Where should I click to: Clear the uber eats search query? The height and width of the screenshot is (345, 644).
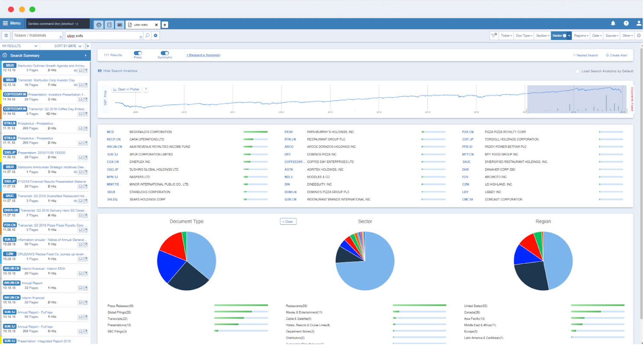156,35
